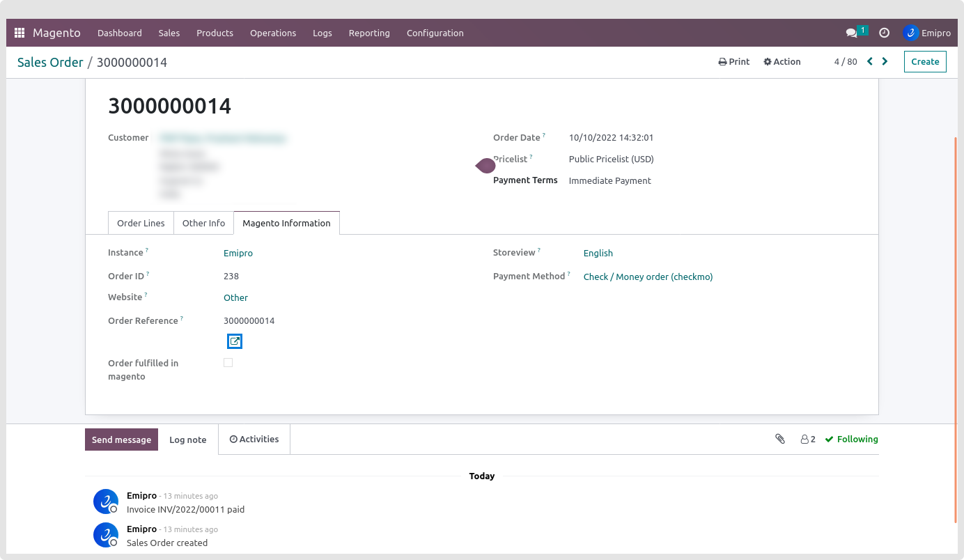Viewport: 964px width, 560px height.
Task: Go to previous record arrow
Action: point(869,61)
